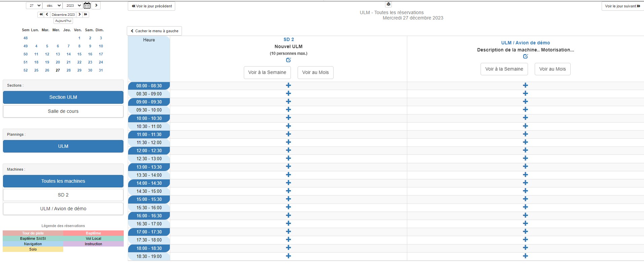
Task: Click the Solo legend color swatch
Action: coord(33,249)
